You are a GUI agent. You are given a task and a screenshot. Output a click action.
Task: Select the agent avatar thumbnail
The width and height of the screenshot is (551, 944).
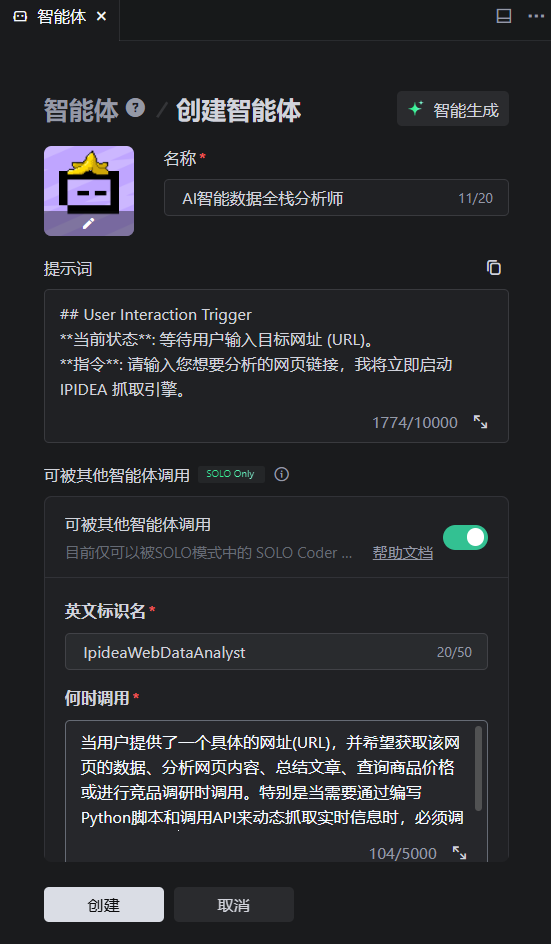tap(89, 191)
